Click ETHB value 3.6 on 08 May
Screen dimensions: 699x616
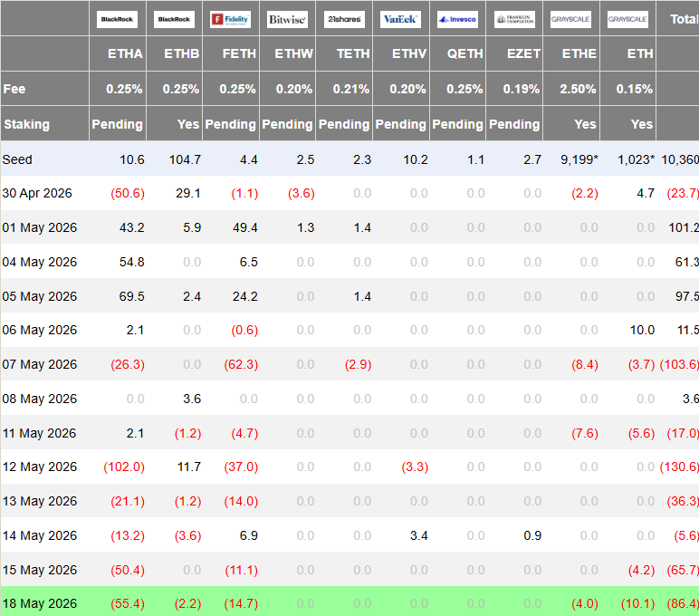coord(192,399)
